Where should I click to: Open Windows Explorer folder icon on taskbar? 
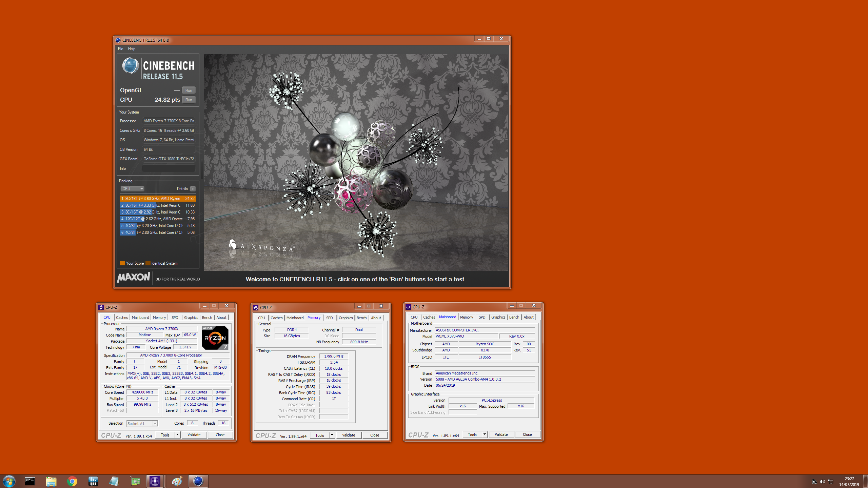51,481
